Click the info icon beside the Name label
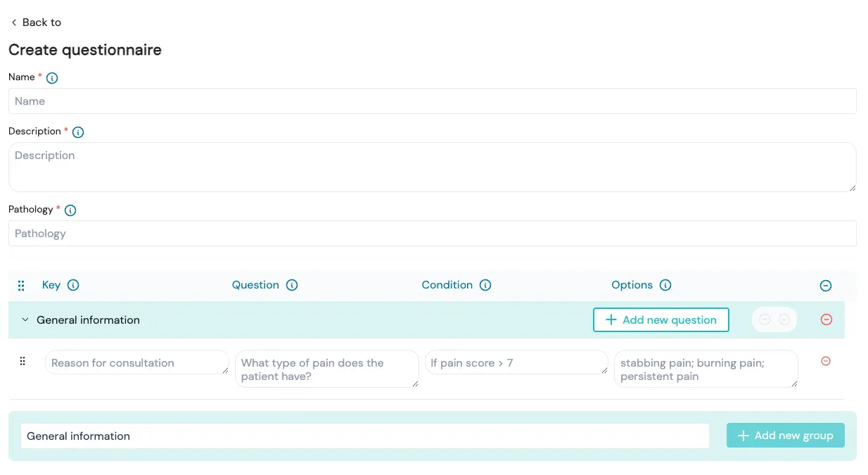Screen dimensions: 868x475 51,77
